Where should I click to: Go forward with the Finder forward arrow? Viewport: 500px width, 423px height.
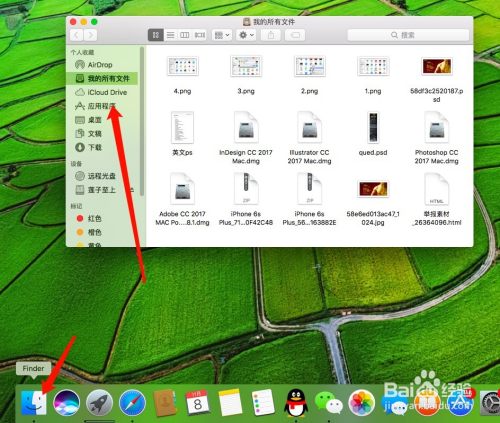click(x=90, y=35)
